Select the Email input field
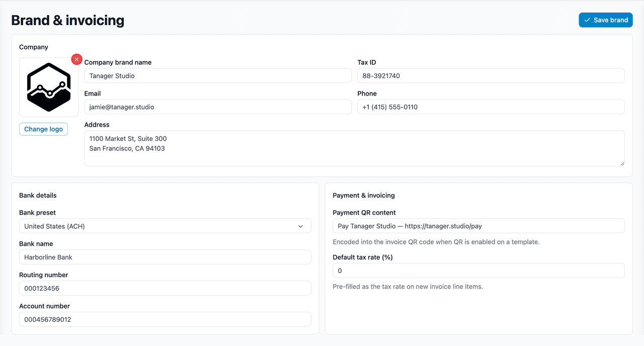The image size is (644, 346). [218, 107]
